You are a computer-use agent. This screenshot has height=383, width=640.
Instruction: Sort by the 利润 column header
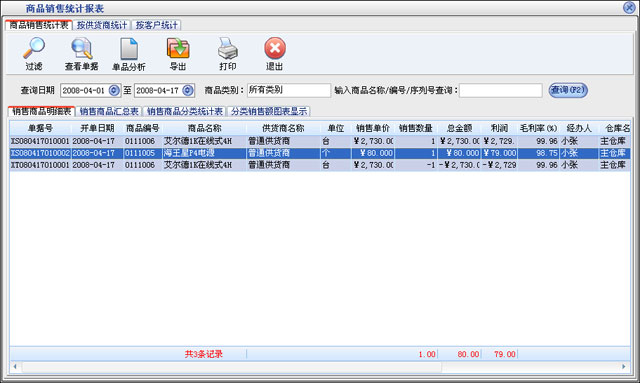[499, 128]
